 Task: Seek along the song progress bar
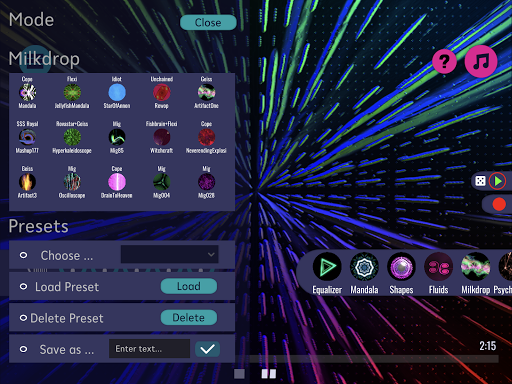click(x=367, y=359)
